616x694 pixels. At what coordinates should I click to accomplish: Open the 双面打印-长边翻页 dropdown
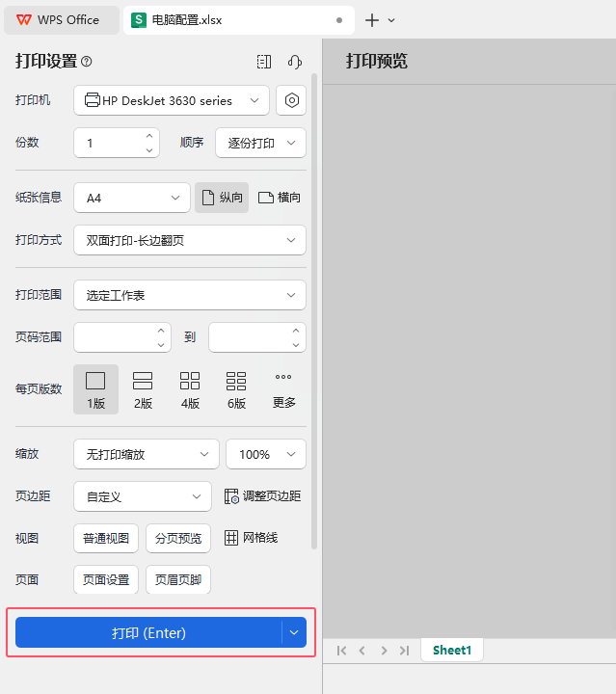click(190, 240)
